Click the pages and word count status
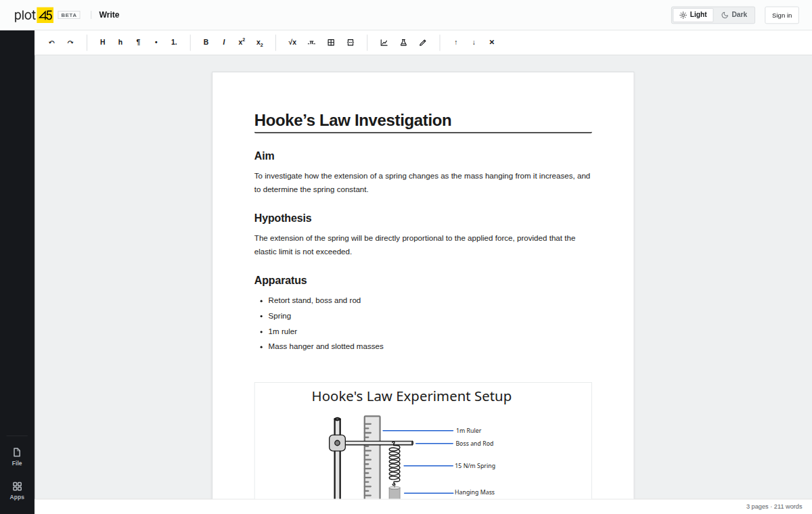Image resolution: width=812 pixels, height=514 pixels. click(774, 507)
